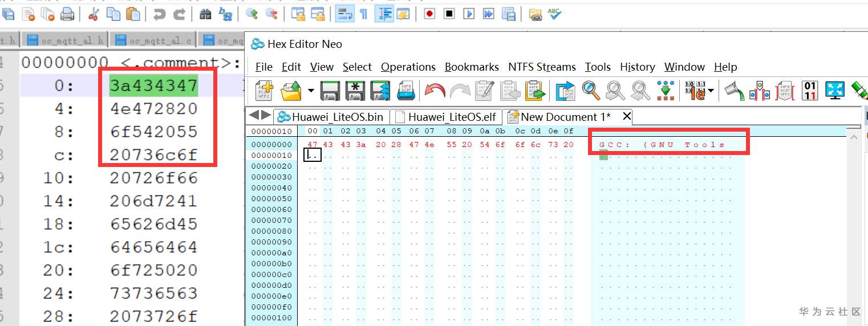Switch to Huawei_LiteOS.elf tab
The image size is (868, 326).
(446, 117)
